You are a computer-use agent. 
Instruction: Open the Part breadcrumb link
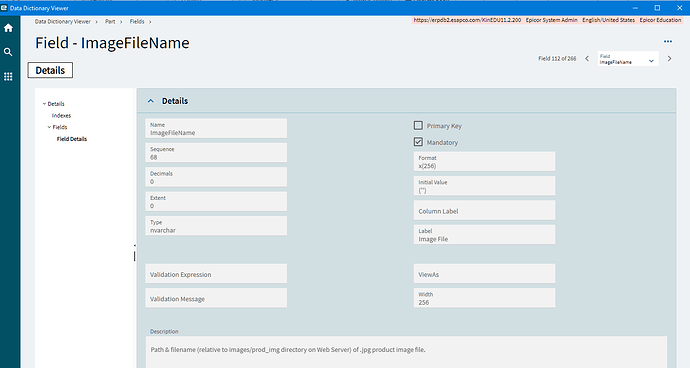point(110,22)
